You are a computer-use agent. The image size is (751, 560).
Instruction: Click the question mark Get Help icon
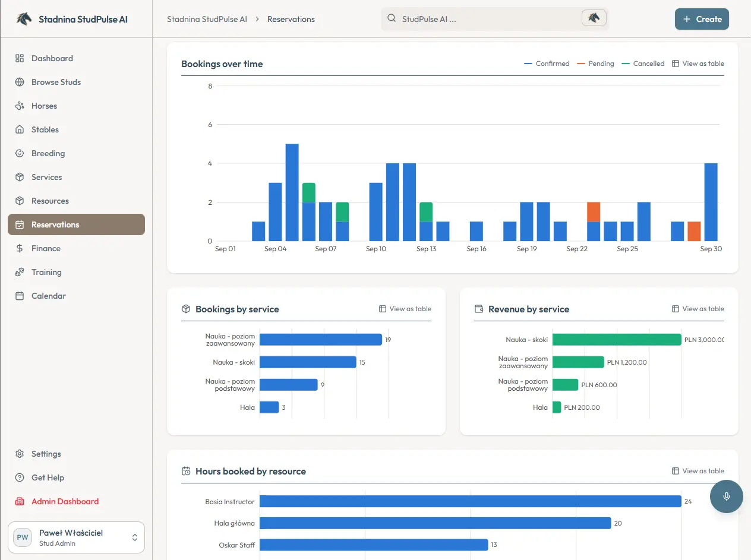click(20, 477)
